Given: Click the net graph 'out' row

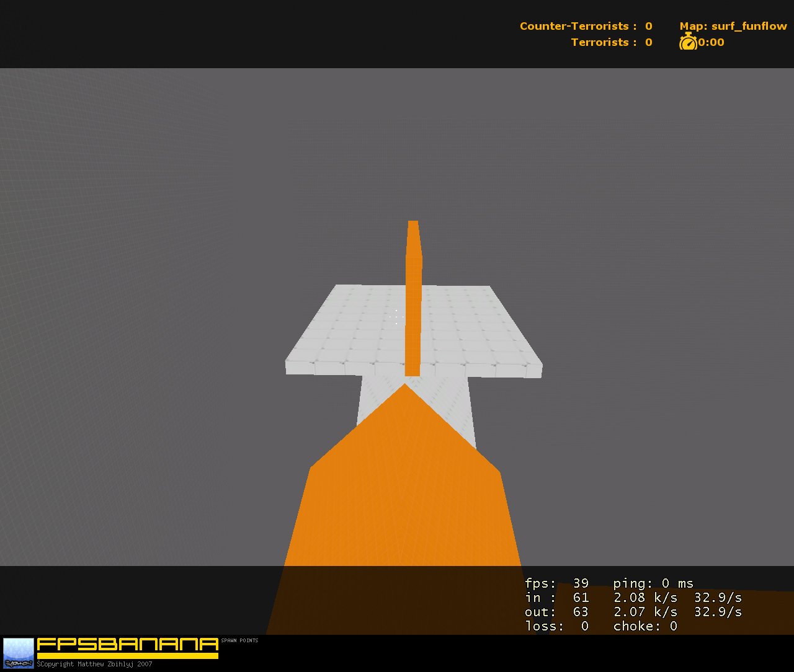Looking at the screenshot, I should [x=633, y=612].
